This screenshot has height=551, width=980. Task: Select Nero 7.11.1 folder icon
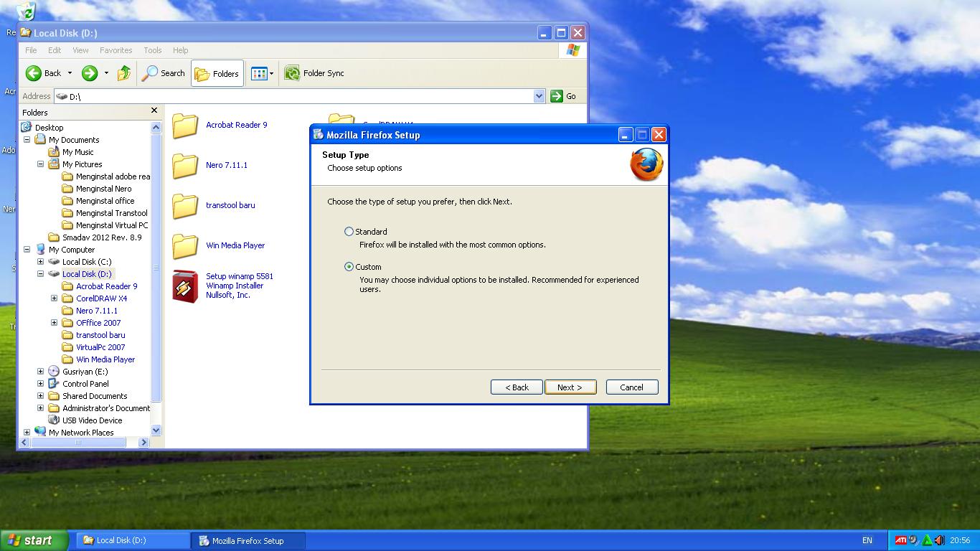pos(185,166)
